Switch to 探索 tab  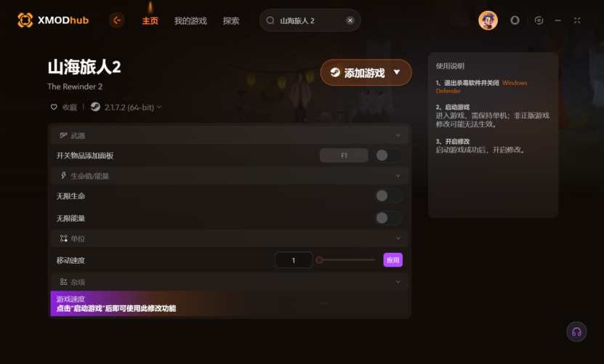click(230, 21)
